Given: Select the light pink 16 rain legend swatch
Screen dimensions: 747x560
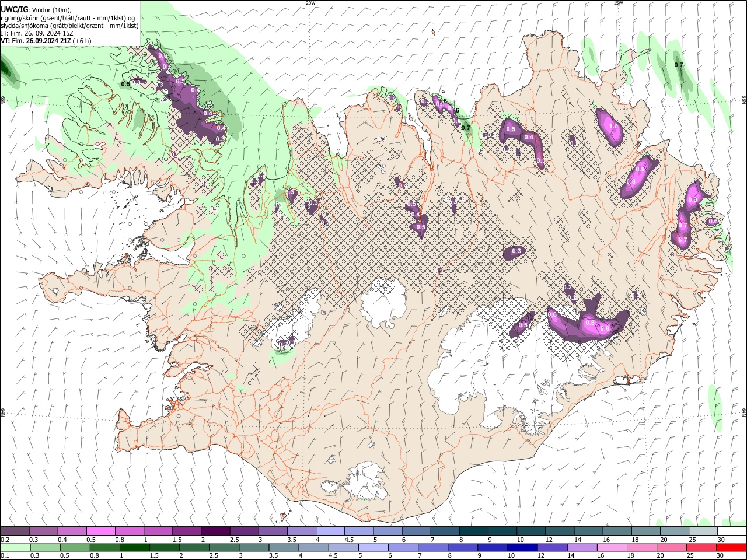Looking at the screenshot, I should pyautogui.click(x=612, y=548).
